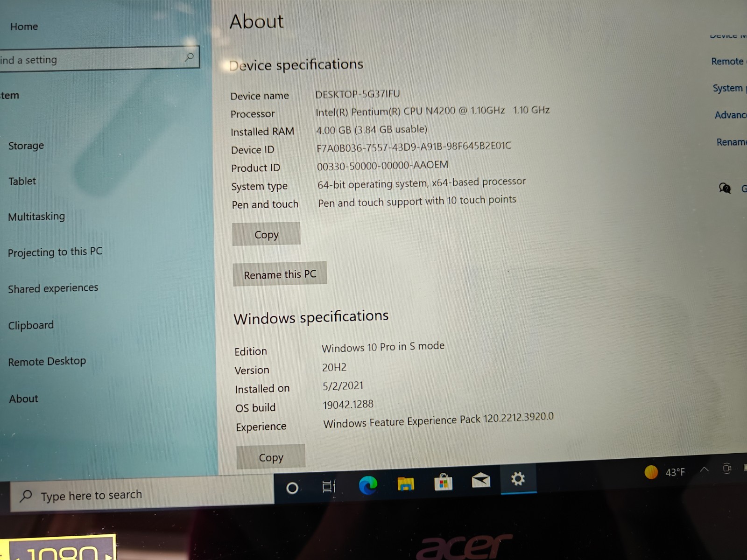Click Pen and touch support value

417,201
